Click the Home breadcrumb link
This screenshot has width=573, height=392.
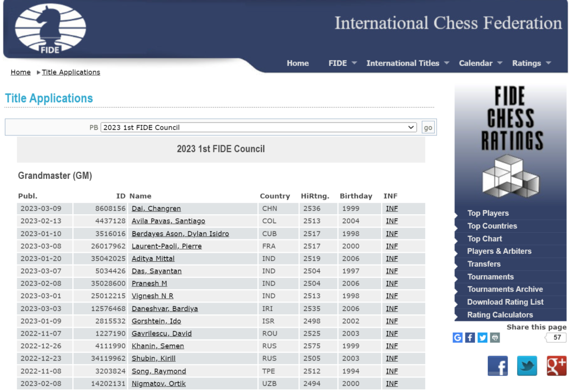(21, 72)
